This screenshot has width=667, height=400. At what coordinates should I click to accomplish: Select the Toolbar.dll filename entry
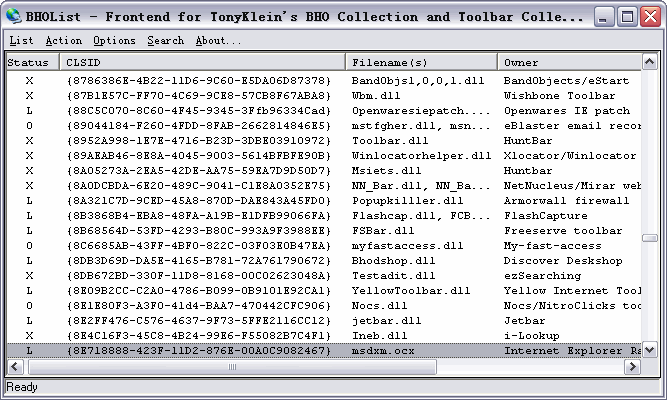390,140
